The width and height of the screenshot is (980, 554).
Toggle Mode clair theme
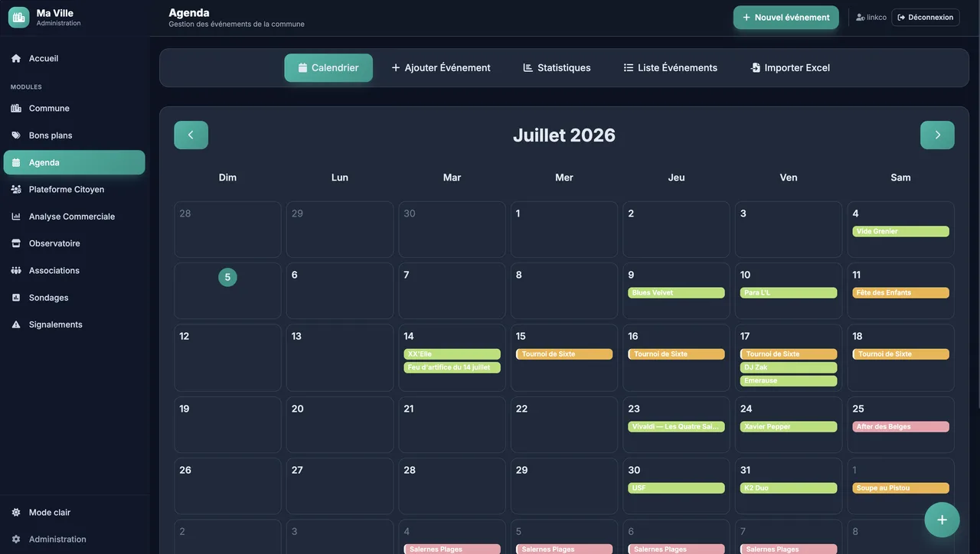pyautogui.click(x=74, y=512)
